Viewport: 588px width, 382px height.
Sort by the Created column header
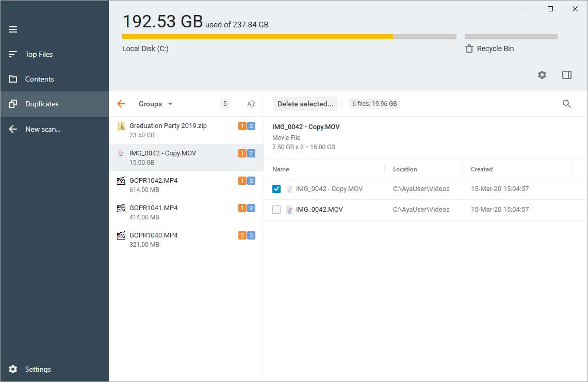482,169
